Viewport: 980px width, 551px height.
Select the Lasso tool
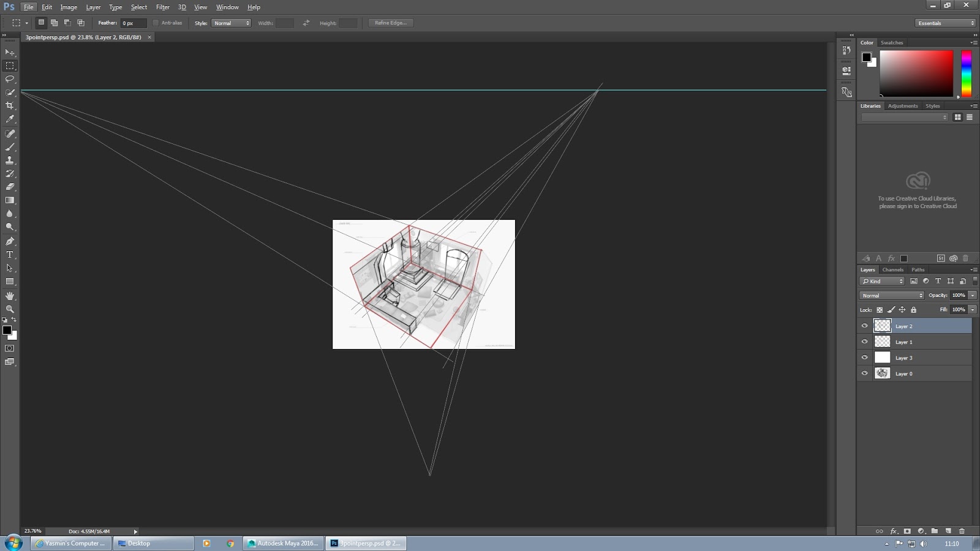tap(10, 79)
